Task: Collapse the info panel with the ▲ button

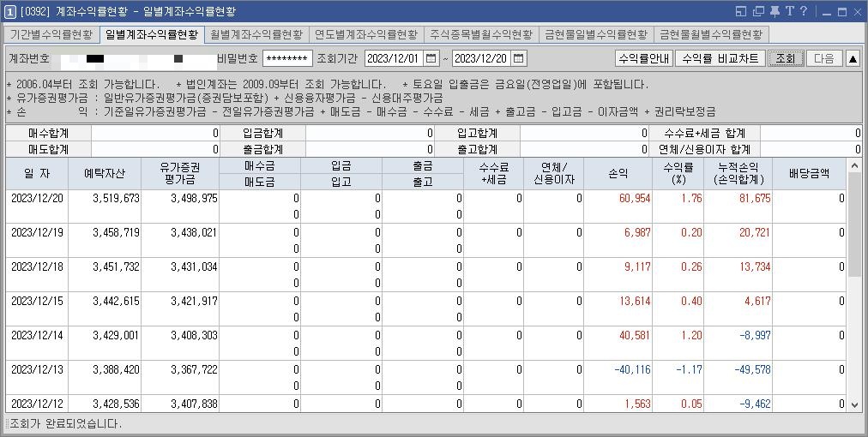Action: coord(853,58)
